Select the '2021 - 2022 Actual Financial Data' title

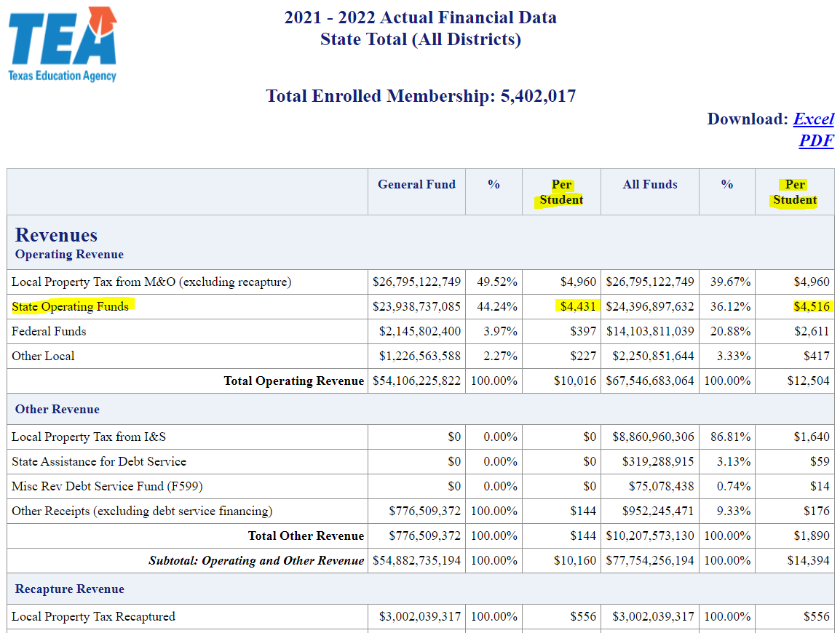tap(421, 17)
